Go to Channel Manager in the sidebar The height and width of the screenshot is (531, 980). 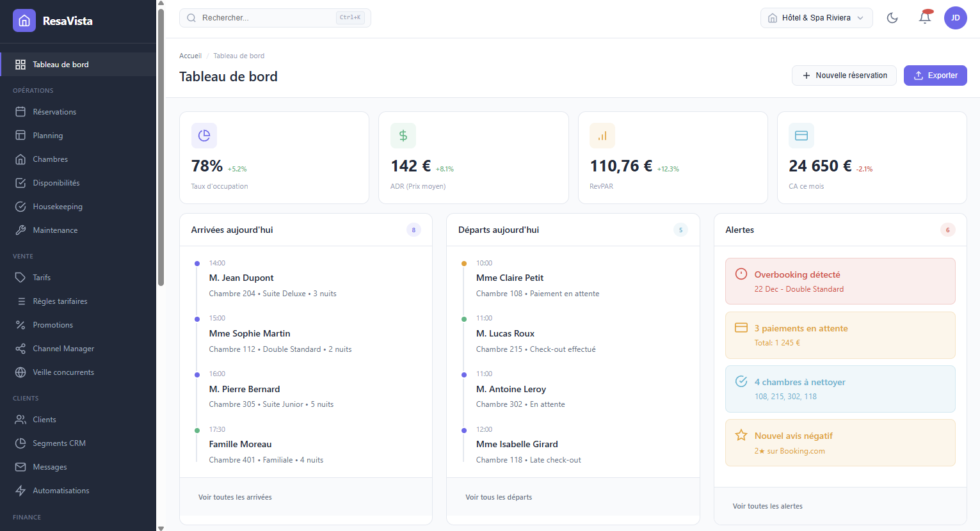pos(63,349)
